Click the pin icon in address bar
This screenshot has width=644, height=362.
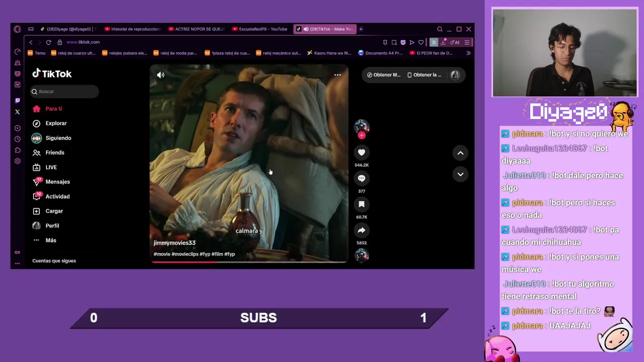tap(385, 42)
